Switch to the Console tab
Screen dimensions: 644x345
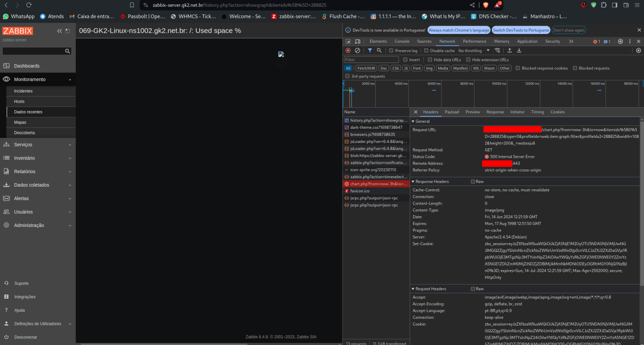401,41
